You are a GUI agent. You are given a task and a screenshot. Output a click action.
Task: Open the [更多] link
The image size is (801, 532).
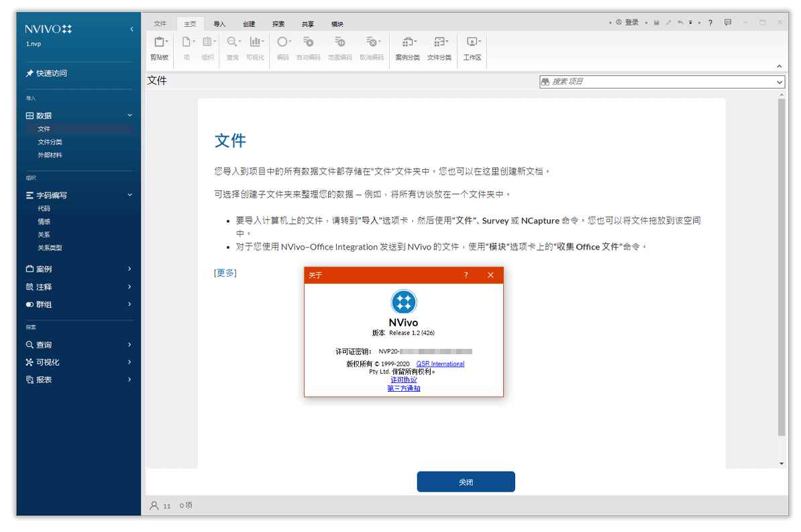click(x=225, y=273)
